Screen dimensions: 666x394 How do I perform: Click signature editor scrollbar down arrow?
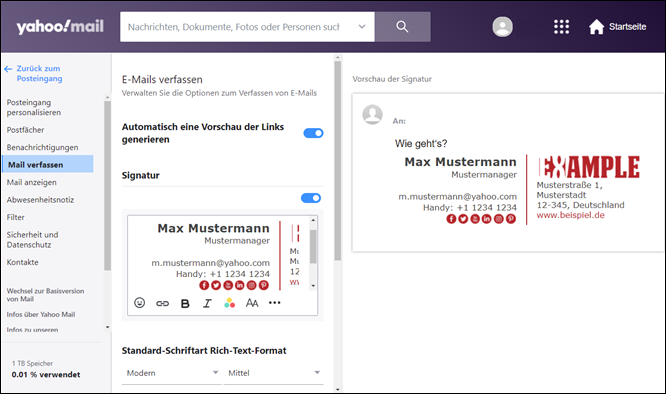[x=313, y=286]
